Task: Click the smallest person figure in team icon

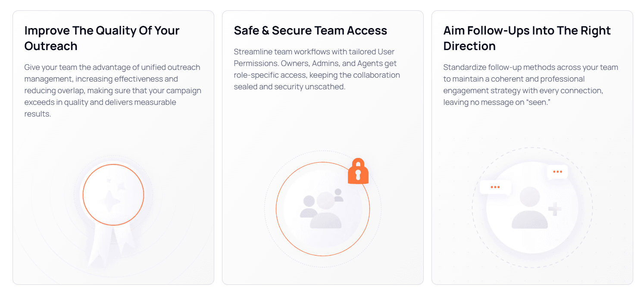Action: (x=338, y=195)
